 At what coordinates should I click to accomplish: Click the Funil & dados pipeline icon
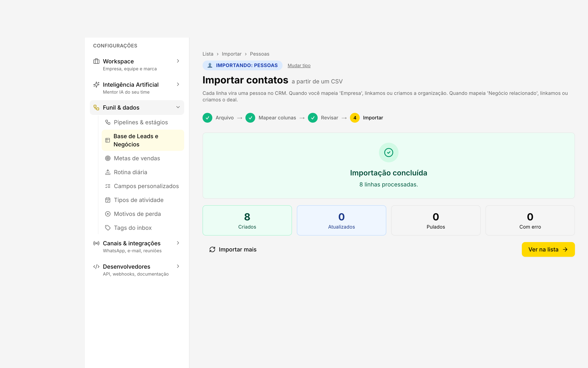click(96, 108)
